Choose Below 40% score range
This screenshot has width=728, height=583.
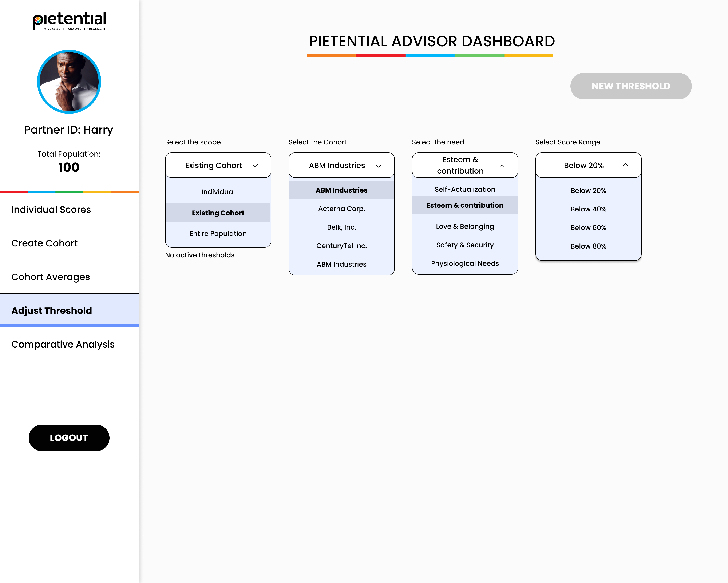588,209
